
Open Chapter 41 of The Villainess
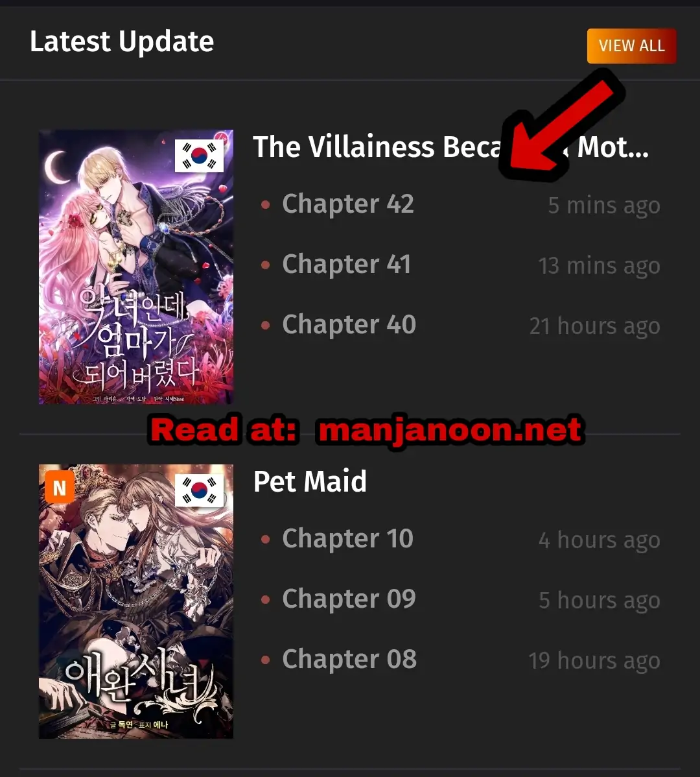[346, 264]
